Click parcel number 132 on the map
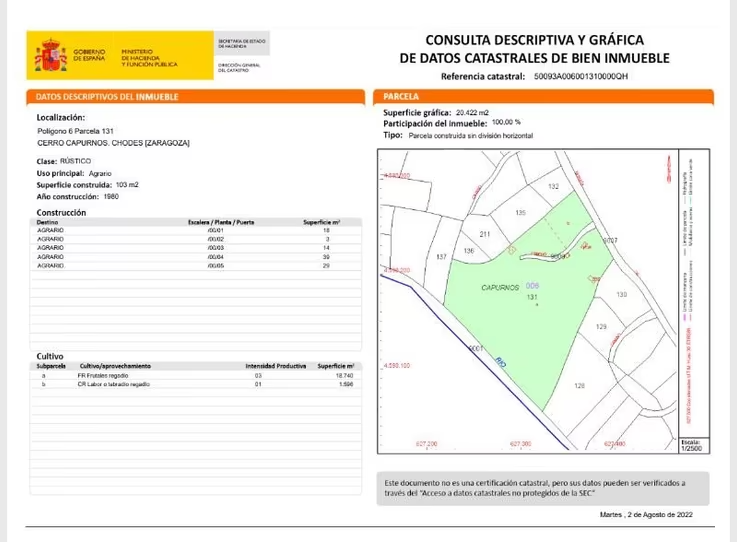This screenshot has width=737, height=542. point(554,187)
